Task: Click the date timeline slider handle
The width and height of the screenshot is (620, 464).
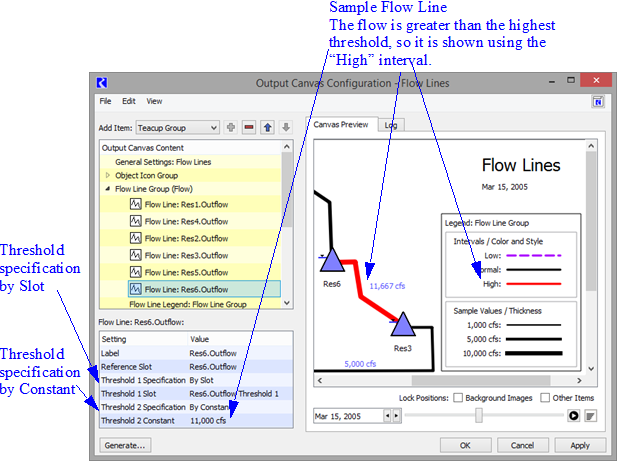Action: [x=481, y=415]
